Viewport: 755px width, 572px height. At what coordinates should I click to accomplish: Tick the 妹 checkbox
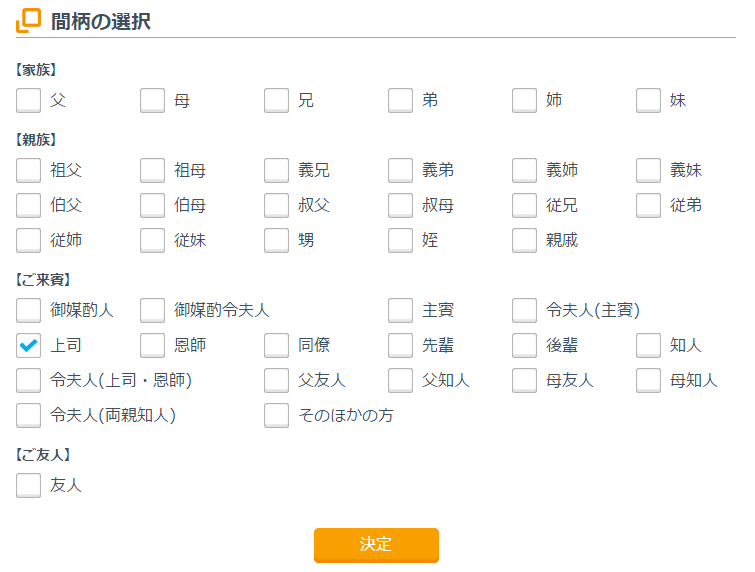(x=649, y=100)
